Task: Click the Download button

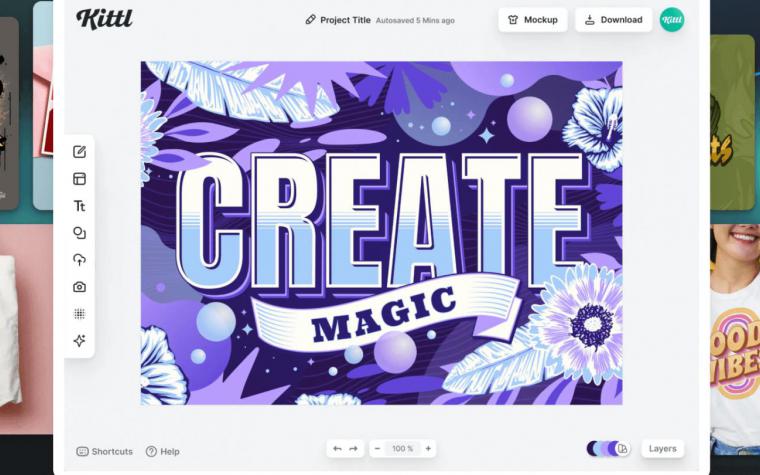Action: [614, 20]
